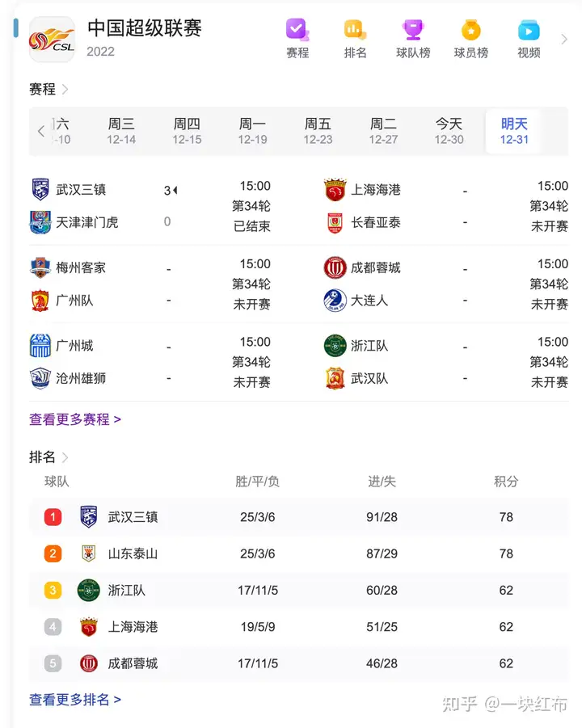Click the rank 1 red badge
Image resolution: width=582 pixels, height=728 pixels.
click(x=53, y=517)
